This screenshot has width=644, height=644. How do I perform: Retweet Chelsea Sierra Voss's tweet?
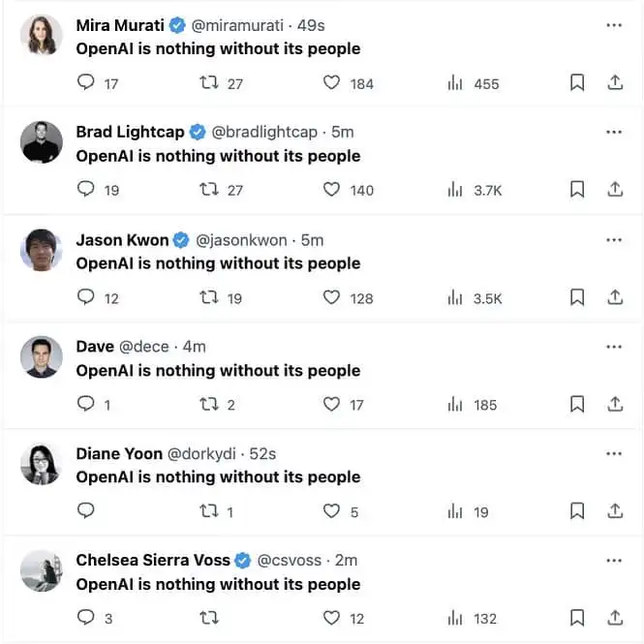coord(208,618)
